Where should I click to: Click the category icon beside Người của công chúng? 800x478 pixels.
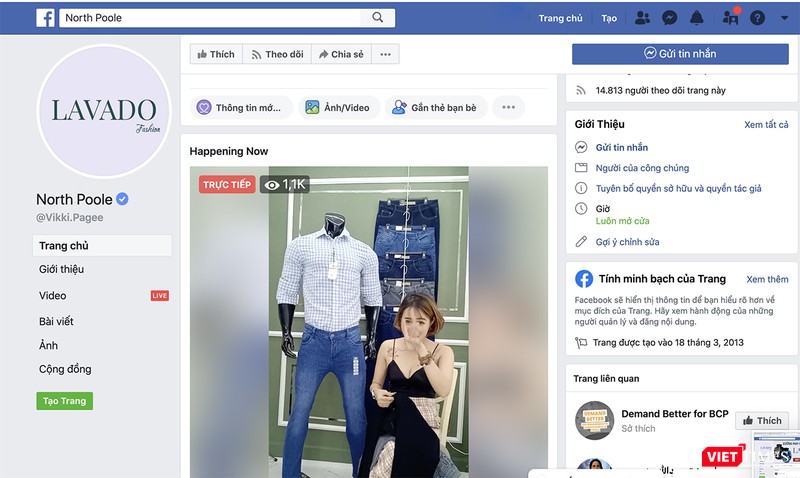click(x=581, y=167)
